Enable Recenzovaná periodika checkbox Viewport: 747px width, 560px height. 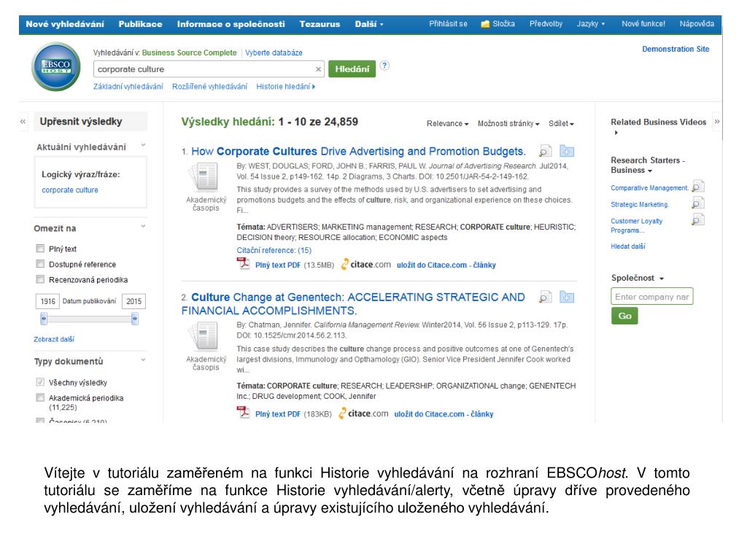[x=40, y=279]
